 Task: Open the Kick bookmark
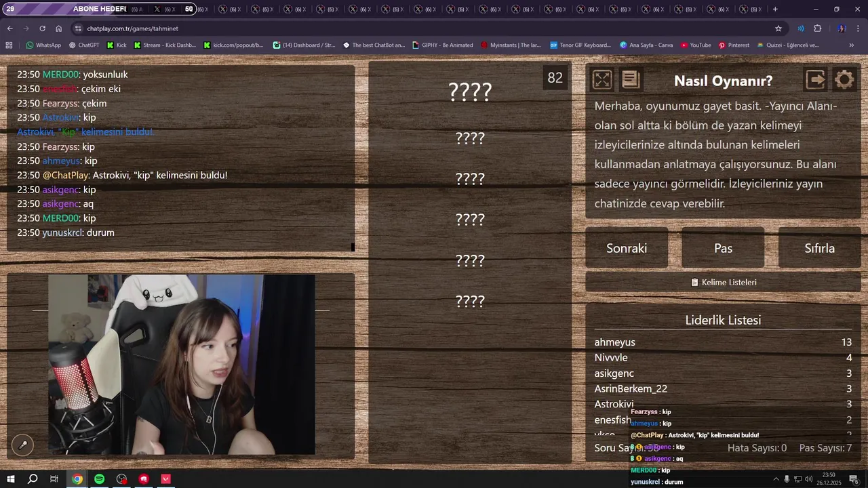point(117,45)
